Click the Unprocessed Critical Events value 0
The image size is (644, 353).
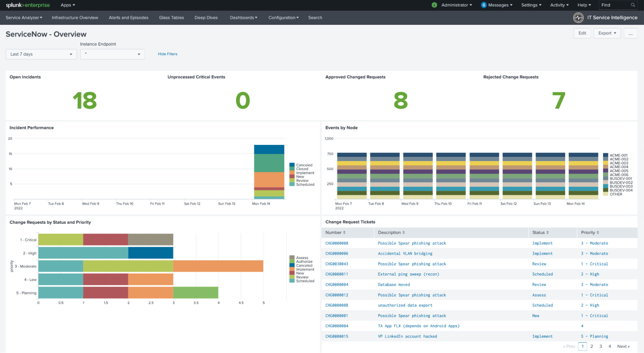click(x=243, y=100)
